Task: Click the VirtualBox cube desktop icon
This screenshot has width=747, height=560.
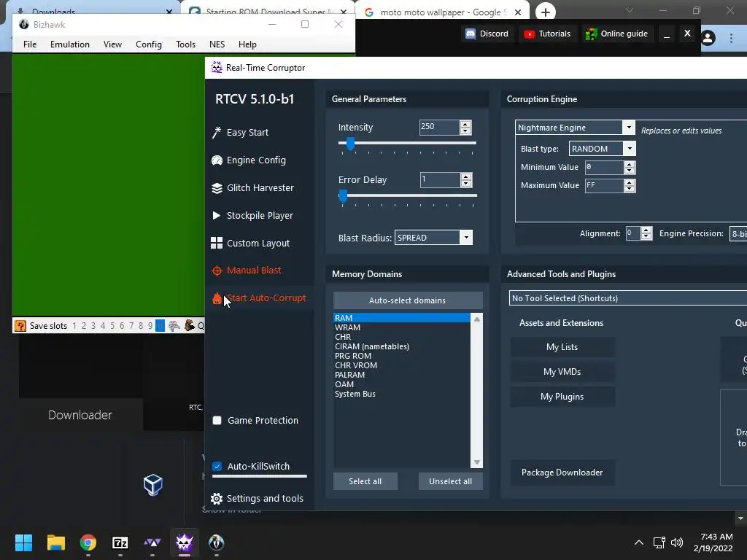Action: [153, 485]
